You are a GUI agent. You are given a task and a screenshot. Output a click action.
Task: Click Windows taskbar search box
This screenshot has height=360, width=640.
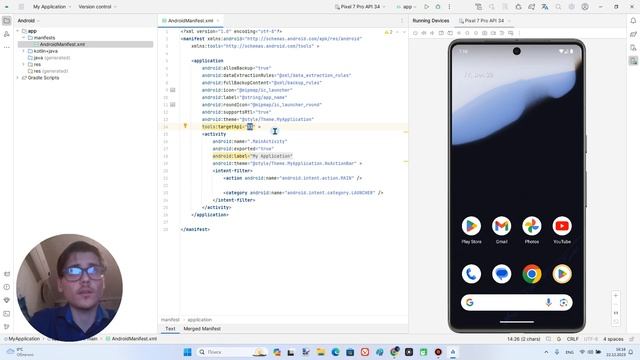231,352
